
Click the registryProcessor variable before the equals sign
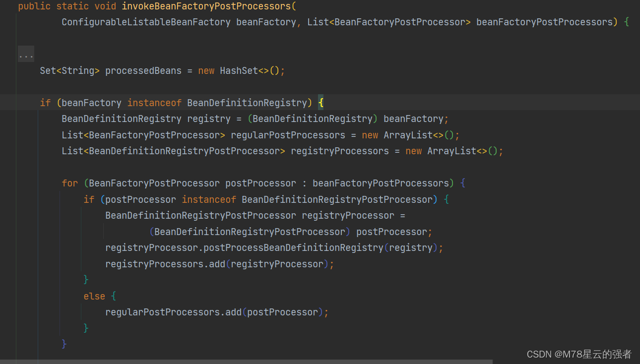(348, 216)
